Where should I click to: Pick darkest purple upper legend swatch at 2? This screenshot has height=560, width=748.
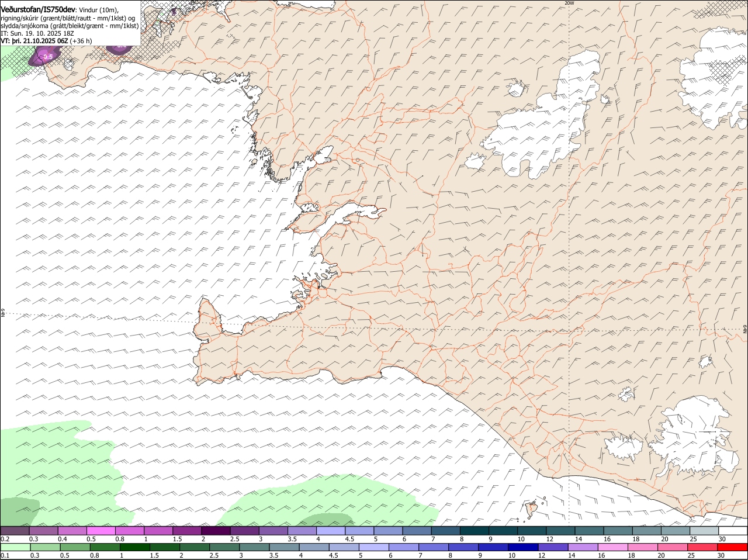(x=216, y=531)
